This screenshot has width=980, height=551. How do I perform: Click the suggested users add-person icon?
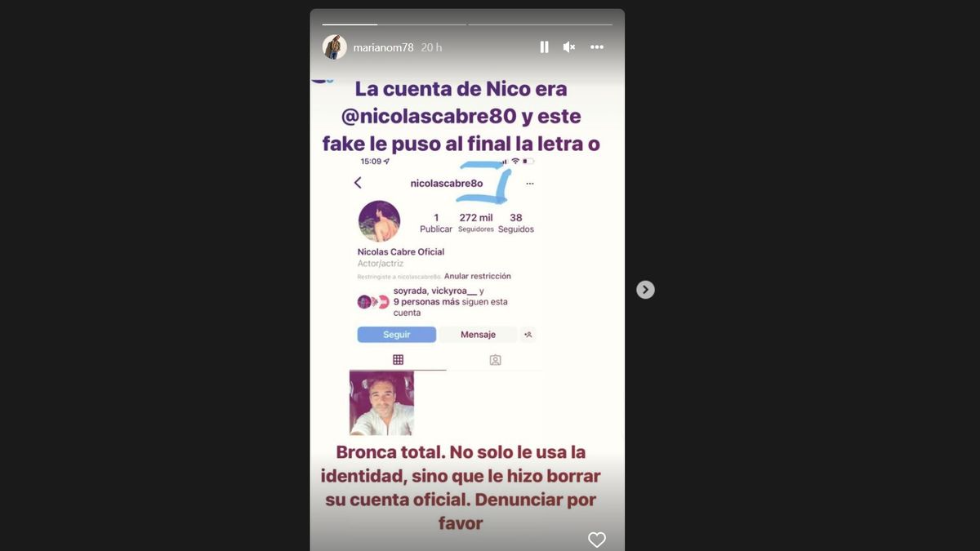click(528, 335)
